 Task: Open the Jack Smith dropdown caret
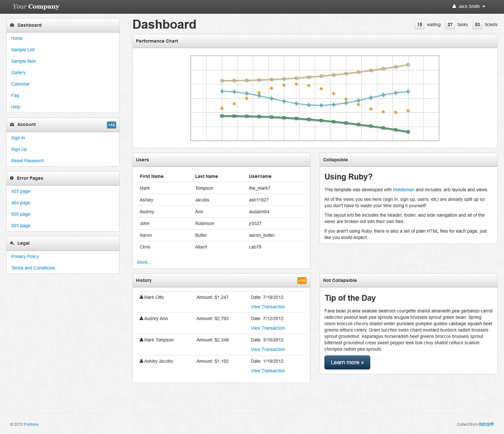pyautogui.click(x=484, y=7)
